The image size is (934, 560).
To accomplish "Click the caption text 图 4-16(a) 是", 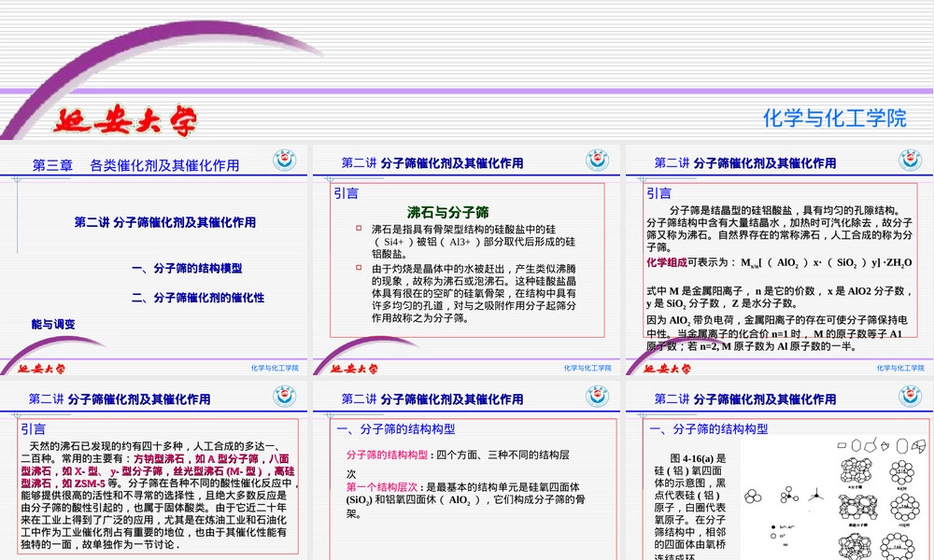I will click(x=698, y=458).
